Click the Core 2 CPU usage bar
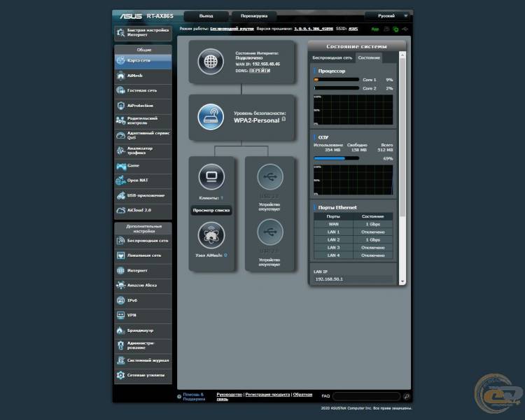Image resolution: width=525 pixels, height=420 pixels. point(336,88)
